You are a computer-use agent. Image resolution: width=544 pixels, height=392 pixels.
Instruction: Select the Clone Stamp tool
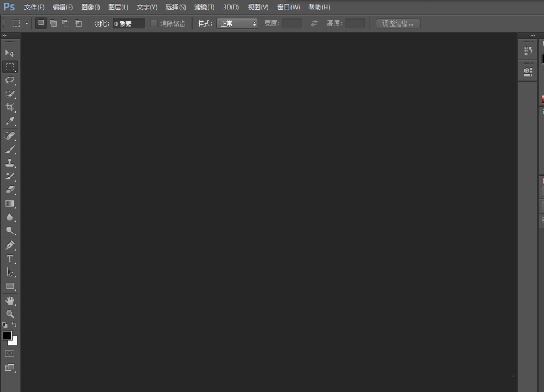point(10,163)
